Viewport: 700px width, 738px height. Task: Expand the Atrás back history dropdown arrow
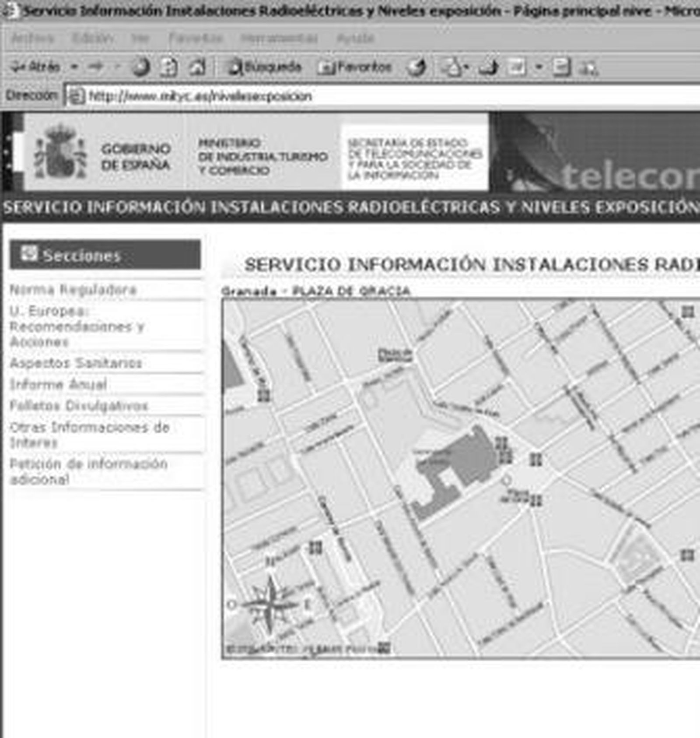[x=74, y=67]
